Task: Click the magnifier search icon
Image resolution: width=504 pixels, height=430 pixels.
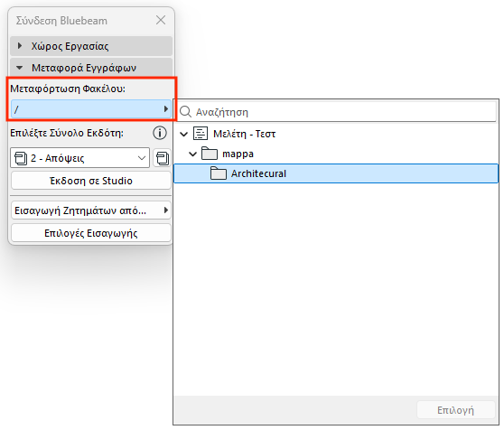Action: pyautogui.click(x=185, y=112)
